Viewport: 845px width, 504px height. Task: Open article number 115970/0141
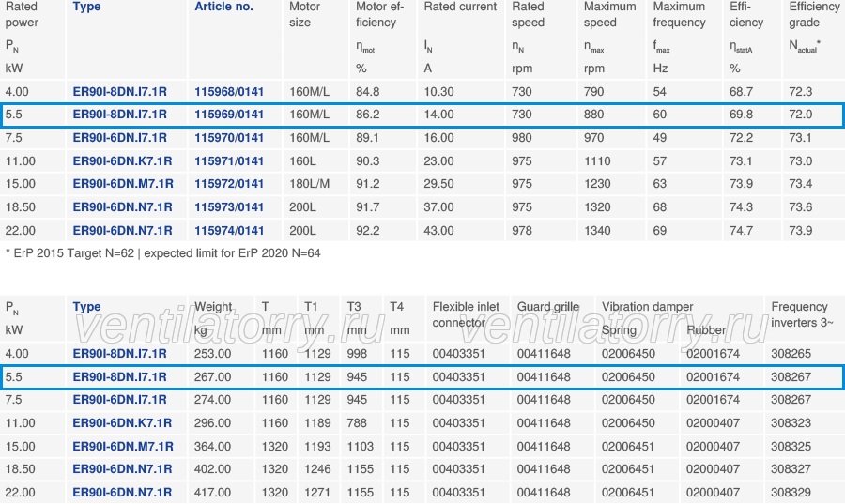pos(229,138)
